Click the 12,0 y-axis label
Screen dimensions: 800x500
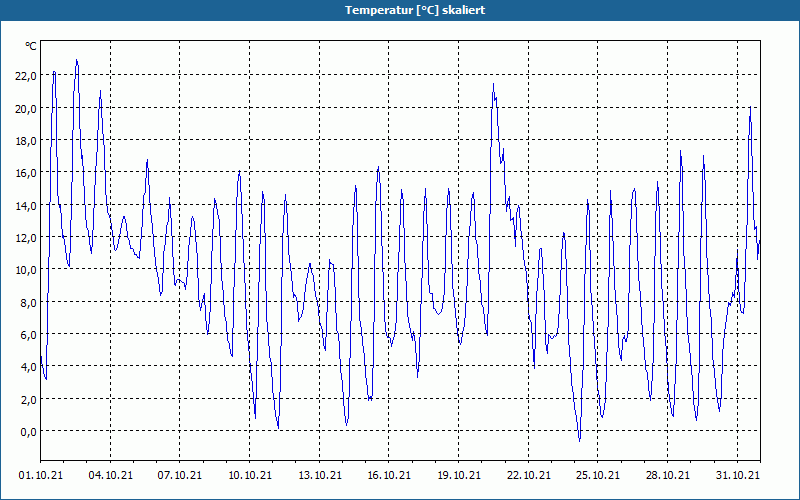(26, 237)
